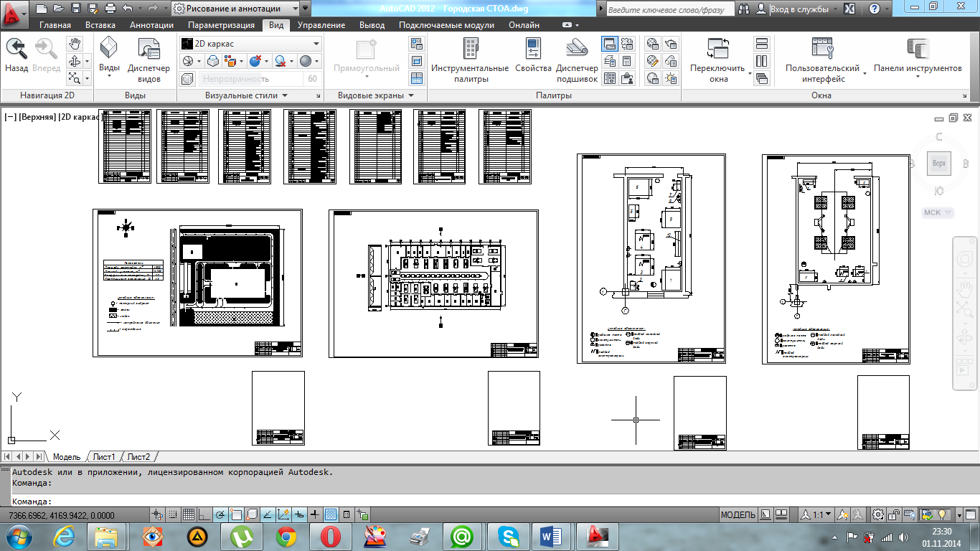The height and width of the screenshot is (551, 980).
Task: Toggle snap mode in status bar
Action: [x=173, y=515]
